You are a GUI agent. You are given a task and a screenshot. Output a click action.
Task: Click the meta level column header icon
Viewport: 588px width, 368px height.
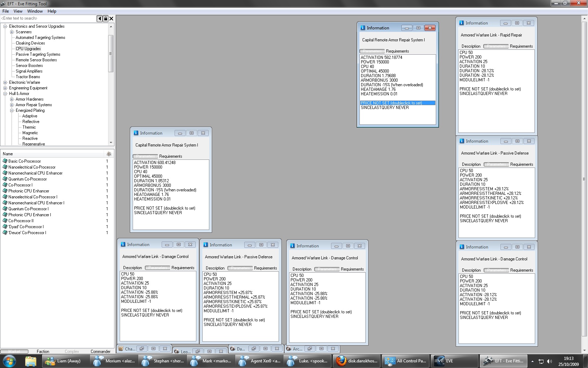coord(109,154)
